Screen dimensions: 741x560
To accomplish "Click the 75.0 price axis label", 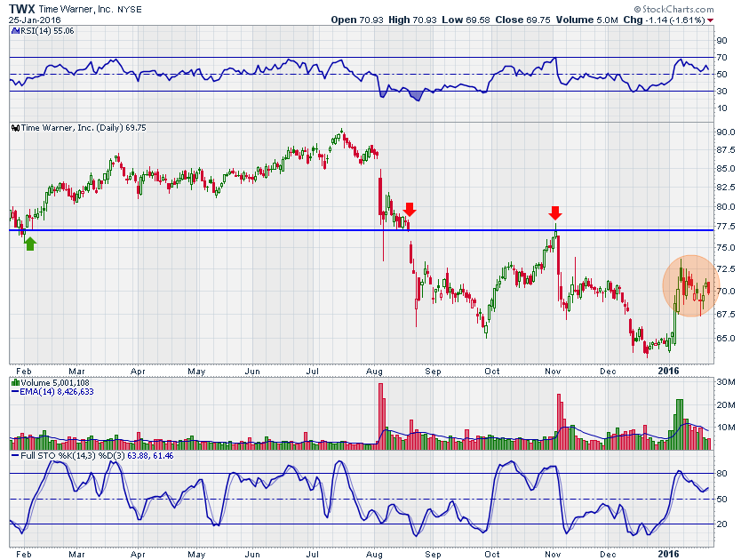I will tap(726, 247).
